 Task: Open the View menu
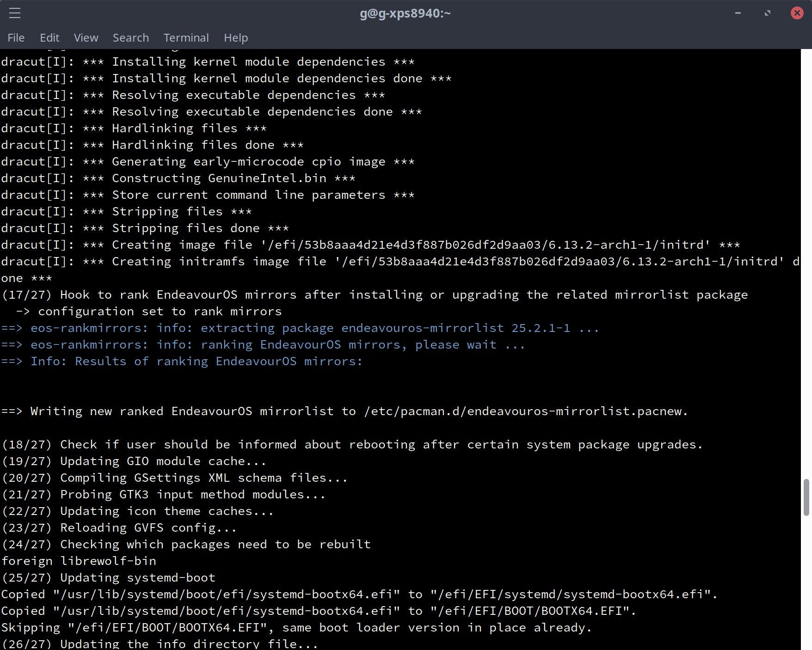[86, 38]
